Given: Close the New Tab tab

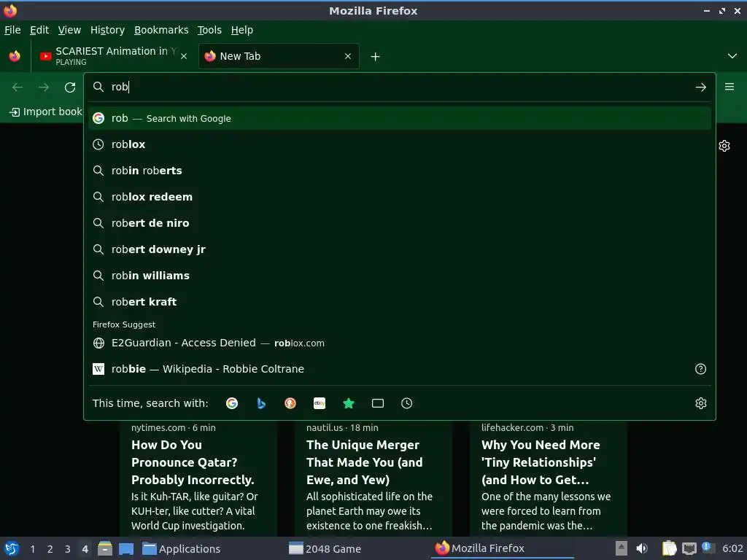Looking at the screenshot, I should 348,56.
